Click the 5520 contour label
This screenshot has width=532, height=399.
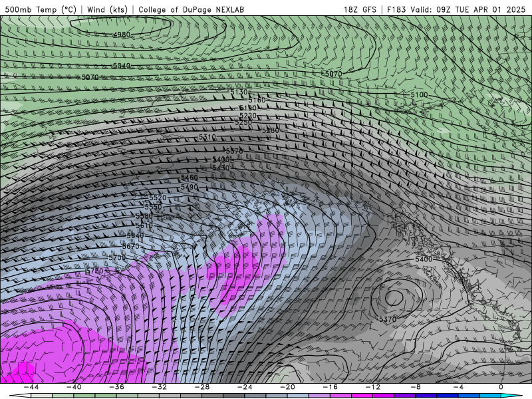coord(158,198)
